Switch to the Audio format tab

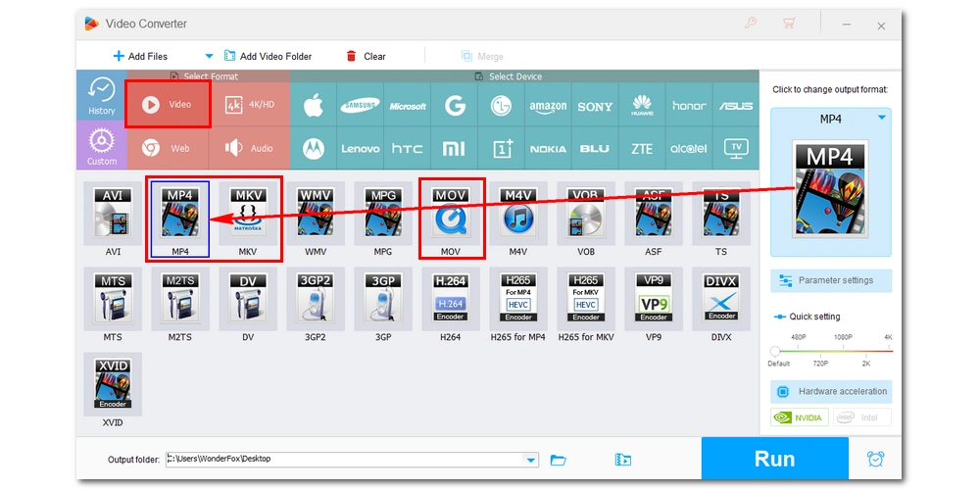point(250,148)
